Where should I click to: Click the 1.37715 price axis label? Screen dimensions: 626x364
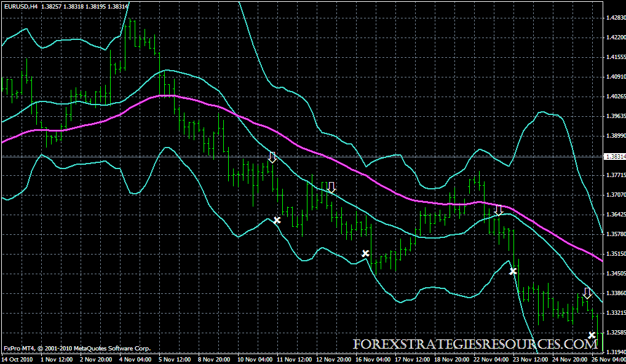click(x=616, y=175)
